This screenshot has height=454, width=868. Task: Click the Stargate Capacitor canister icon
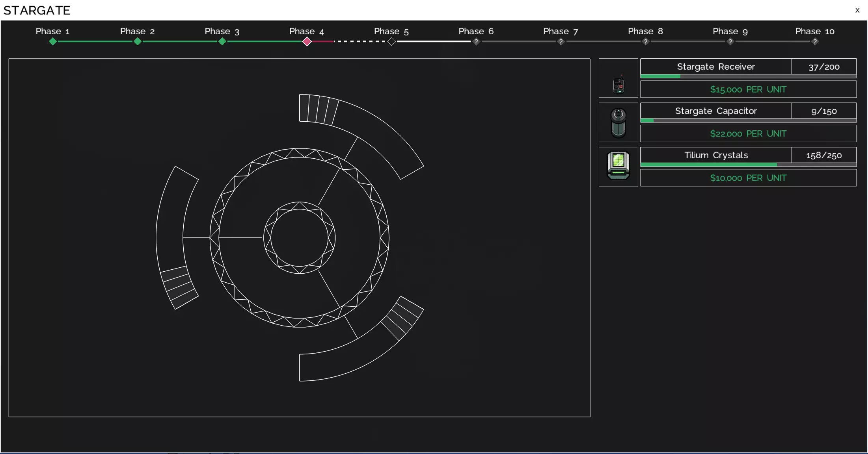tap(618, 122)
